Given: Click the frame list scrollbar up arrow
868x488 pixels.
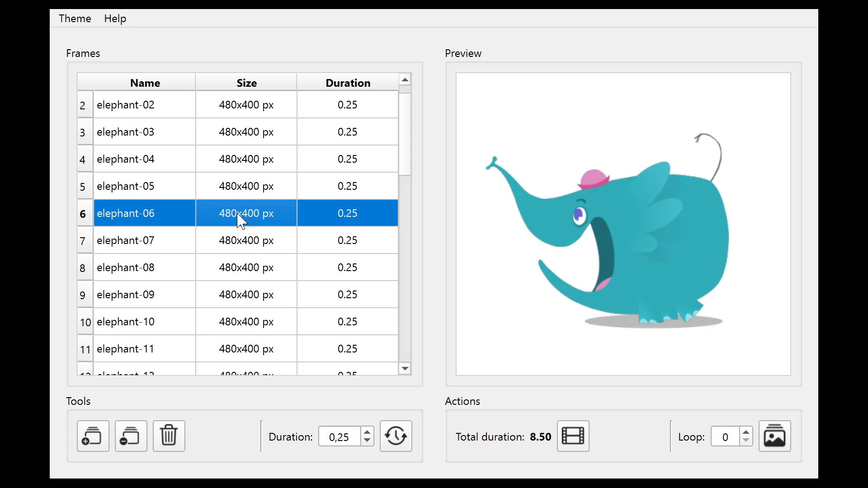Looking at the screenshot, I should tap(405, 80).
